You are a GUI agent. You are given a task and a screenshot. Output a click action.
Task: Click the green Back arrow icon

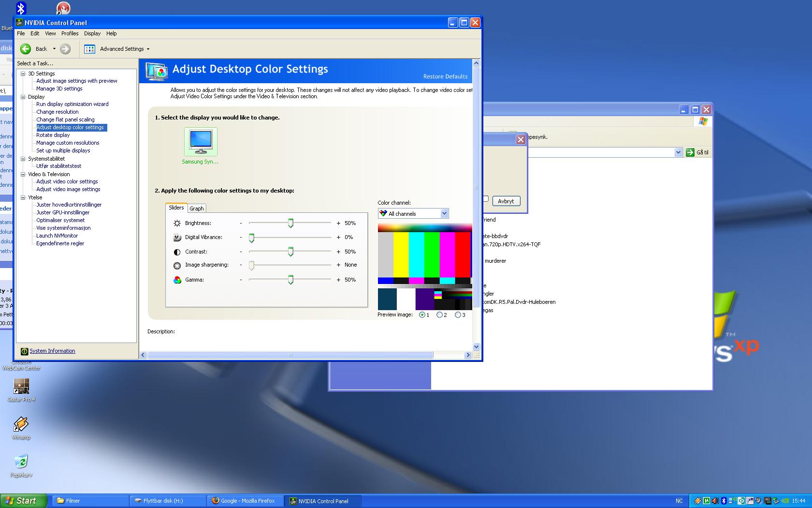26,49
